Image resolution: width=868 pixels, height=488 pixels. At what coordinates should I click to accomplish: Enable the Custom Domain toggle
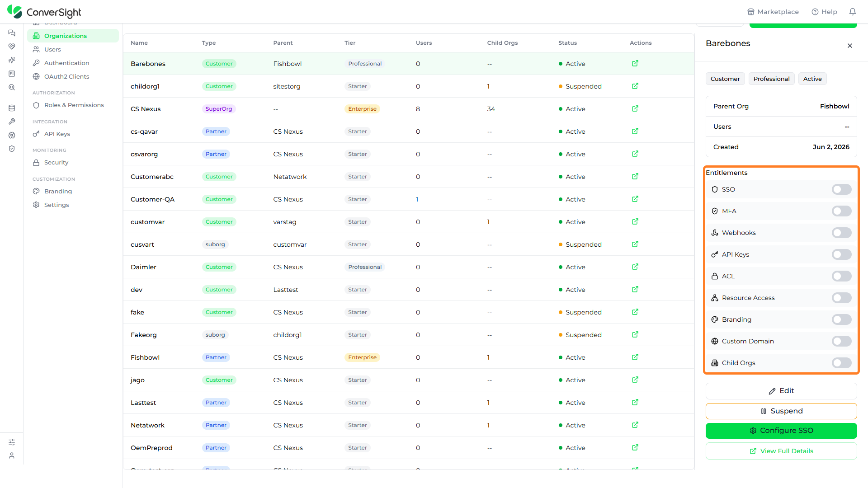click(841, 341)
